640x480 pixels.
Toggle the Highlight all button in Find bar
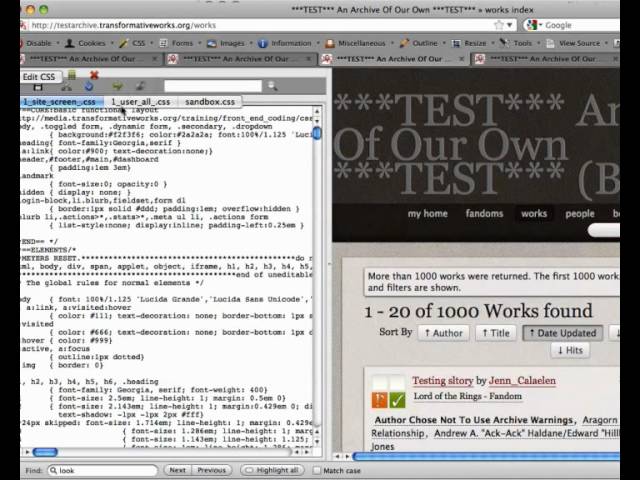[x=272, y=470]
